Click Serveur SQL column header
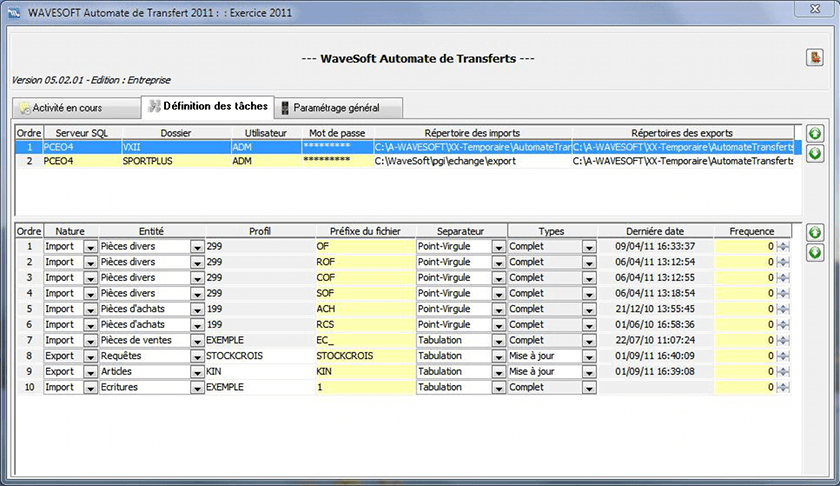The width and height of the screenshot is (840, 486). [82, 133]
